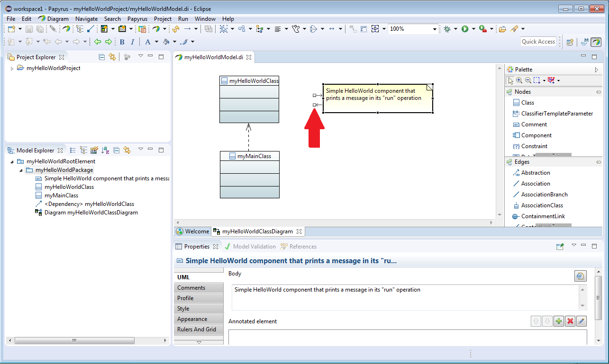Switch to the Model Validation tab

[250, 246]
